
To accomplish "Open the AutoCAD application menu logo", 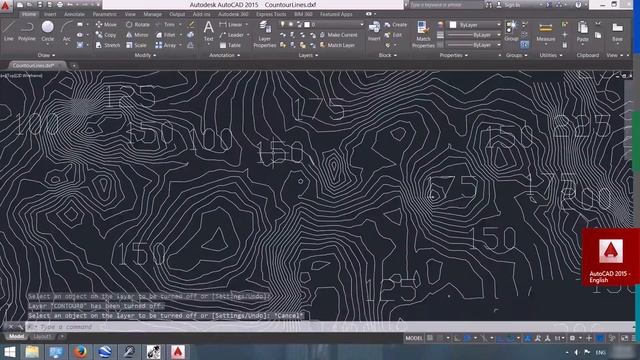I will pos(6,6).
